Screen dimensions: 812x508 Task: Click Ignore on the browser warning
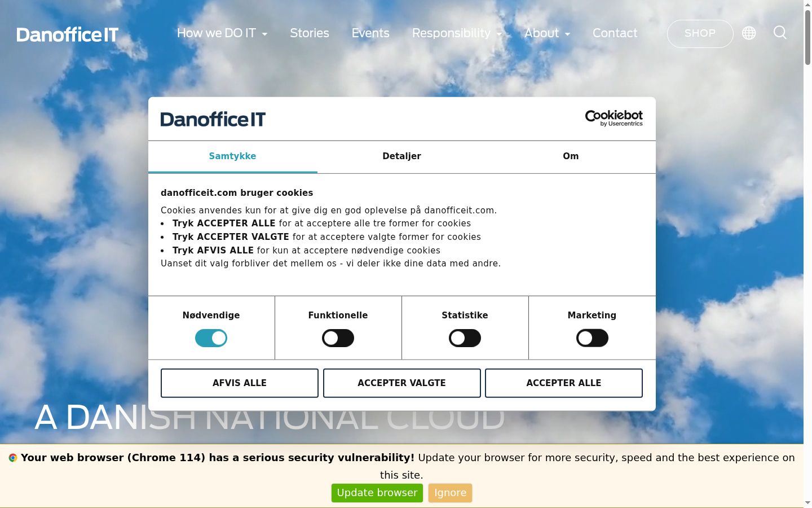point(450,493)
